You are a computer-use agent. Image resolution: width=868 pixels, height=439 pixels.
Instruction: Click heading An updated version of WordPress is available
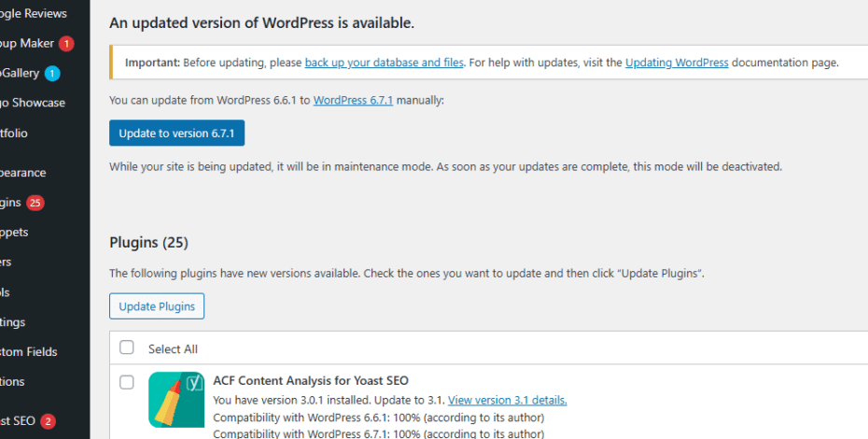click(262, 22)
